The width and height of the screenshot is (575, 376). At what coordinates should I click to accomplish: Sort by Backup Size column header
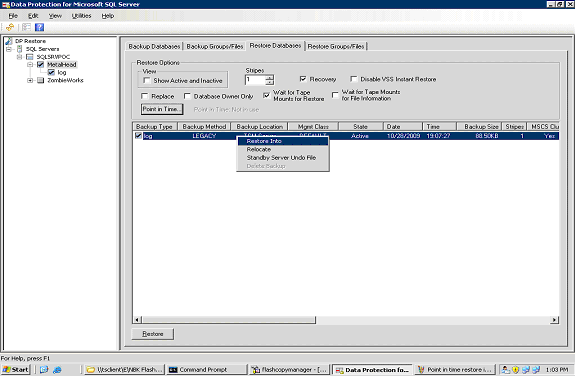(x=479, y=127)
